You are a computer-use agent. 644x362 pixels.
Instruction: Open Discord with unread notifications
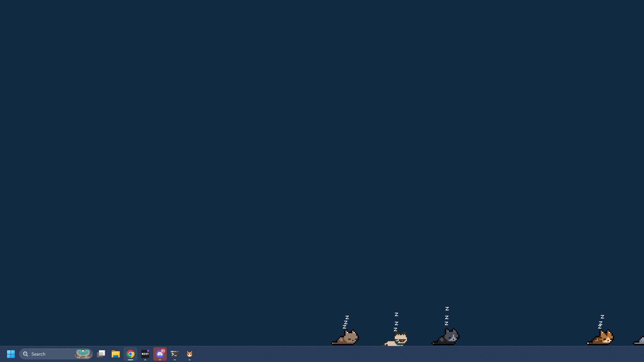point(160,354)
